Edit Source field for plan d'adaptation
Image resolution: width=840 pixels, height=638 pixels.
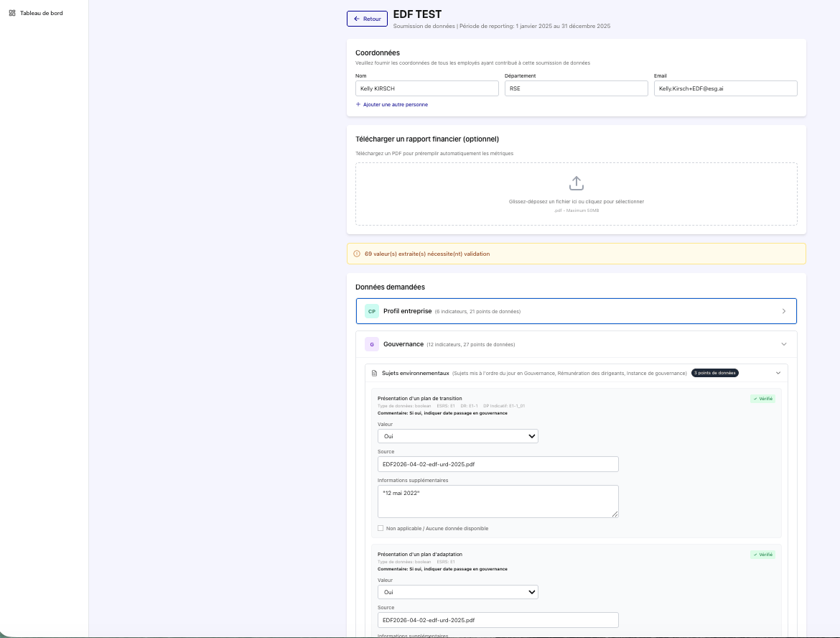(x=498, y=620)
